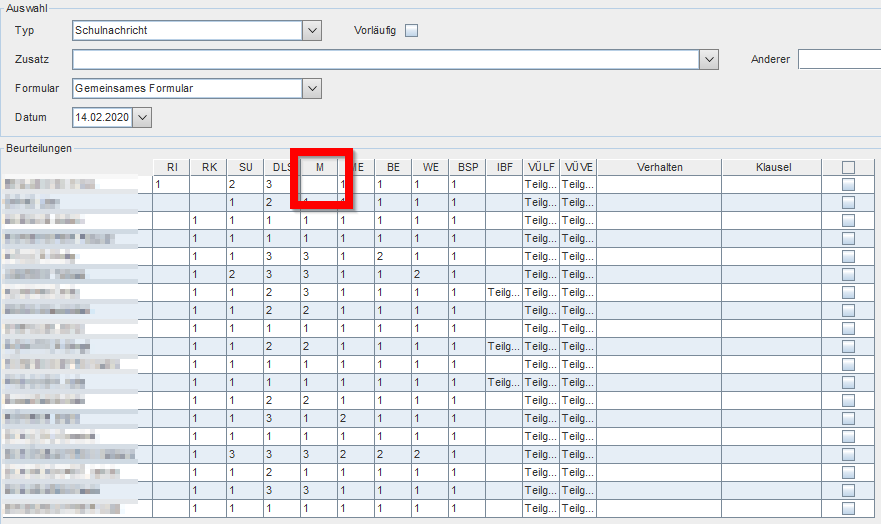
Task: Click the RI column header
Action: coord(172,167)
